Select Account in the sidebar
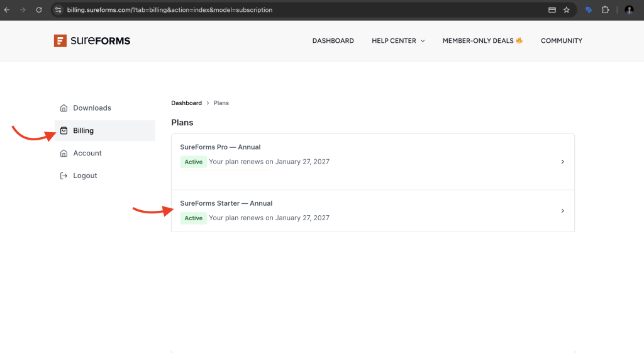 (105, 154)
